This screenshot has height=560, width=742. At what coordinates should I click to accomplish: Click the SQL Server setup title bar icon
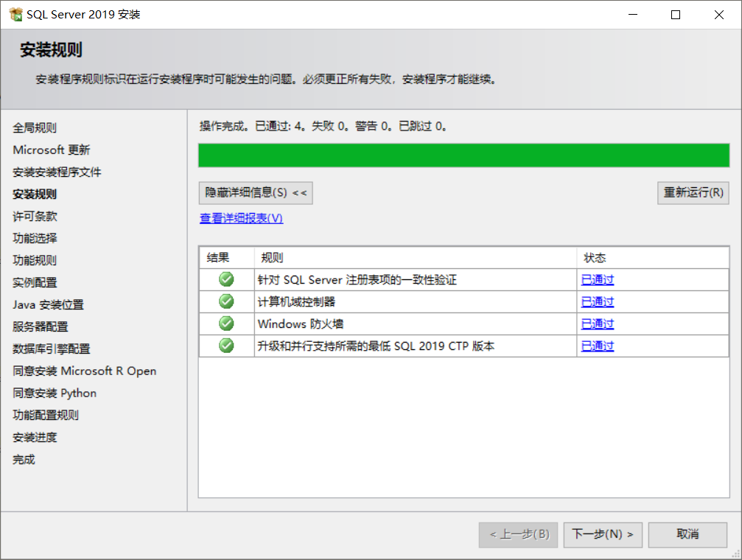[15, 15]
